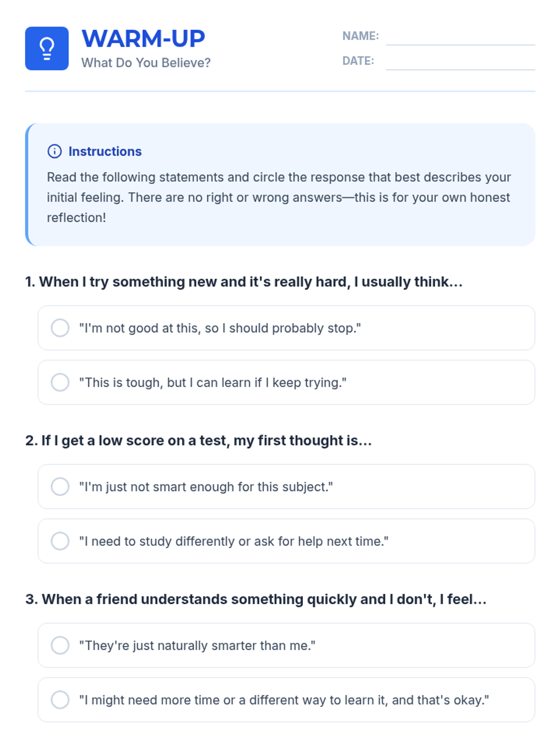This screenshot has width=560, height=747.
Task: Pick "I need to study differently" answer
Action: pos(60,541)
